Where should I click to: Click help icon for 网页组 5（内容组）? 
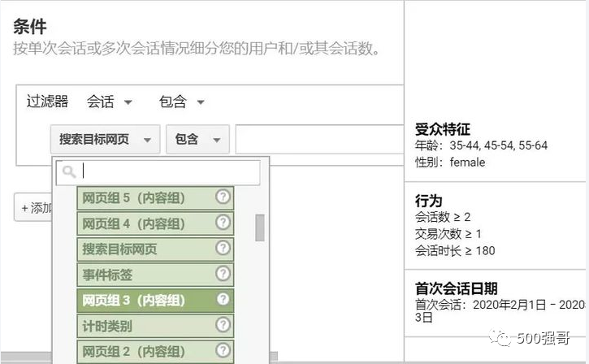(223, 197)
